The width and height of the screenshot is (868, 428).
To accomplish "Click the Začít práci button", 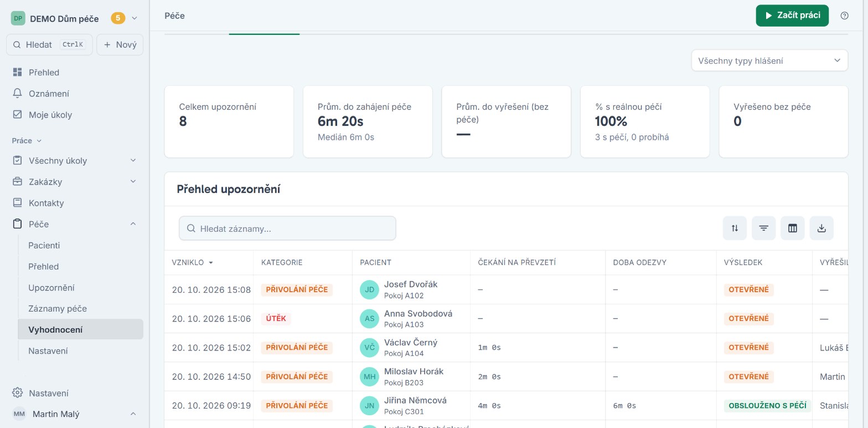I will (792, 16).
